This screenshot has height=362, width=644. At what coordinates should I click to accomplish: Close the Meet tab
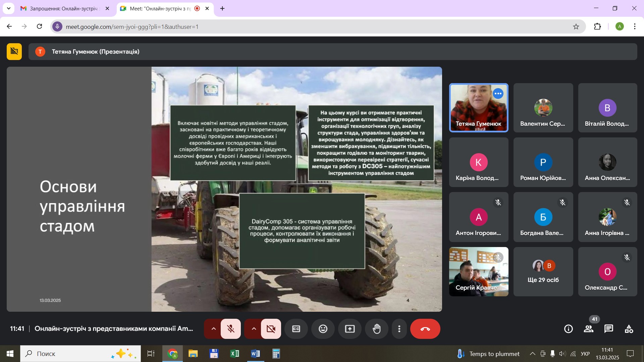coord(207,8)
